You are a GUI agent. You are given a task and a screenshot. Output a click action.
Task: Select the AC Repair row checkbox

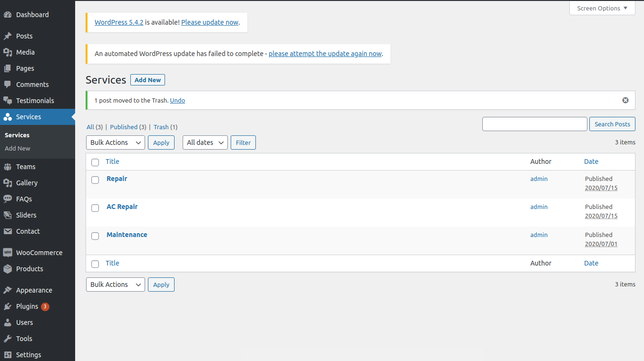[95, 208]
